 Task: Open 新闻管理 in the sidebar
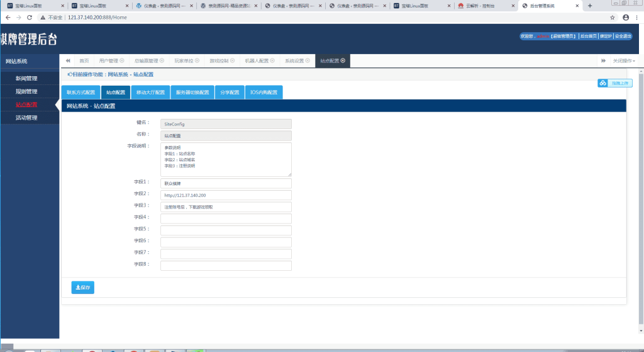pyautogui.click(x=26, y=79)
